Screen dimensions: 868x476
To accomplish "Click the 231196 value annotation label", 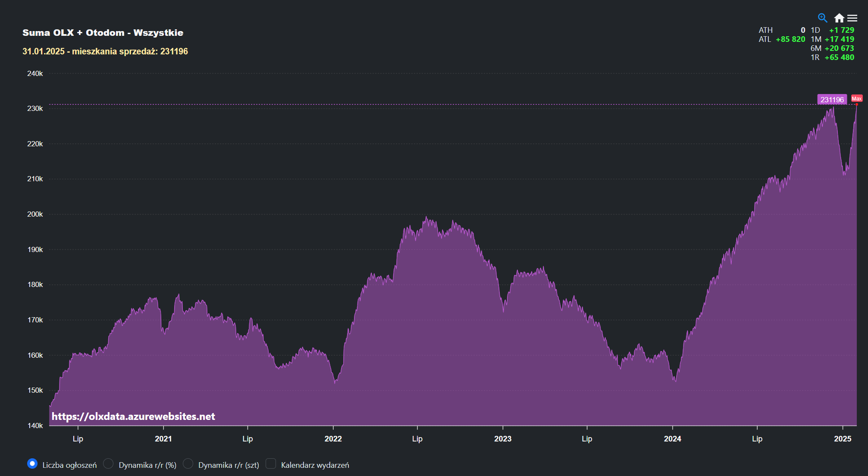I will 832,100.
